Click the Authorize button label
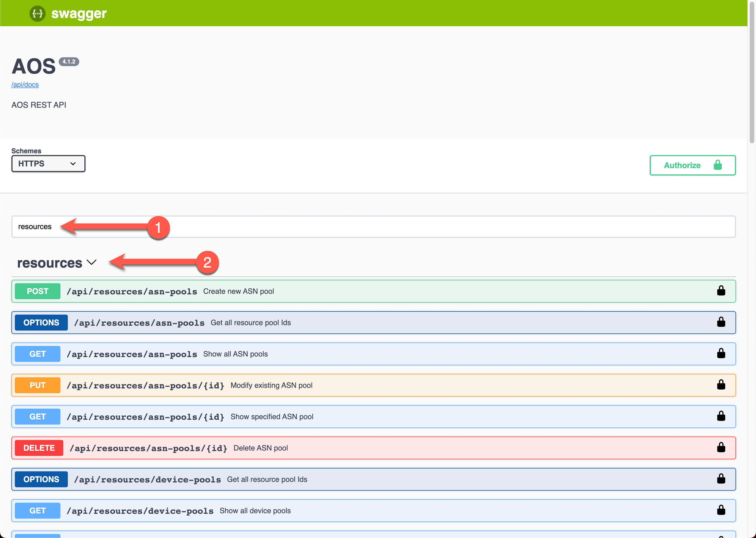756x538 pixels. click(x=682, y=165)
